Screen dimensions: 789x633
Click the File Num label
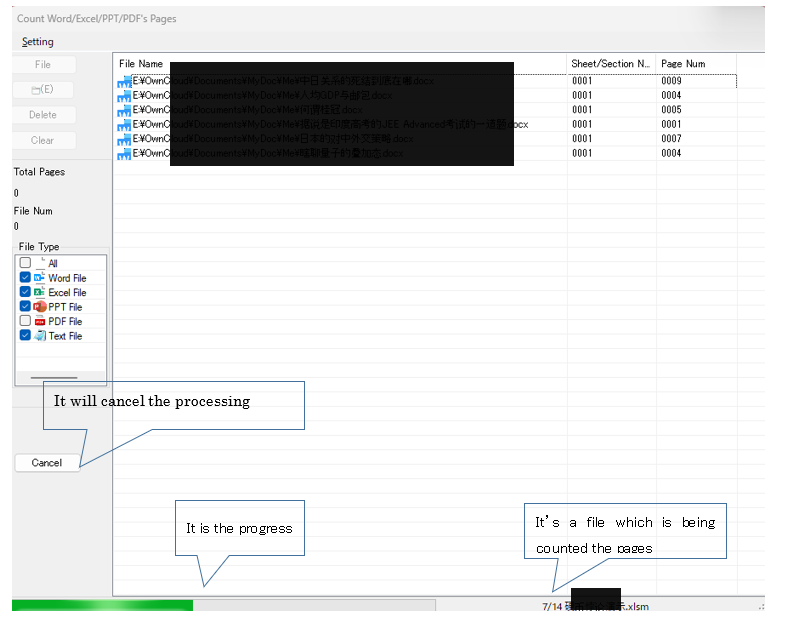tap(33, 211)
